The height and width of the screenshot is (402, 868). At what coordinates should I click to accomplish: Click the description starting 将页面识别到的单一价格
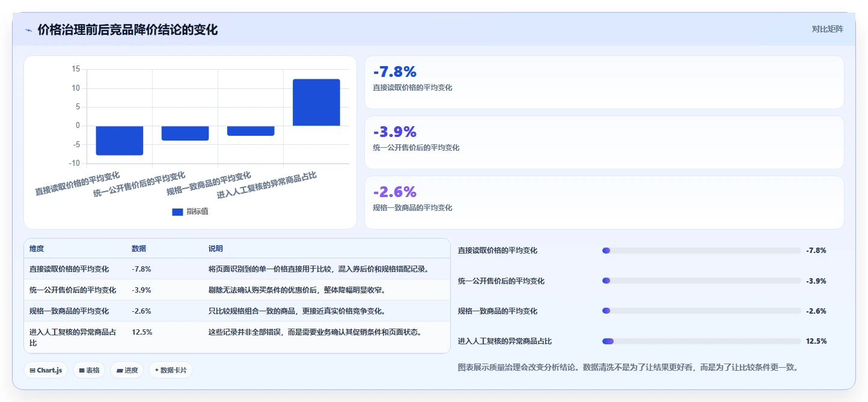320,269
